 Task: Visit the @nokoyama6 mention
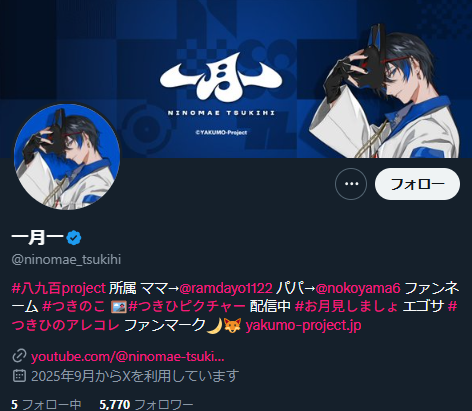(x=358, y=288)
